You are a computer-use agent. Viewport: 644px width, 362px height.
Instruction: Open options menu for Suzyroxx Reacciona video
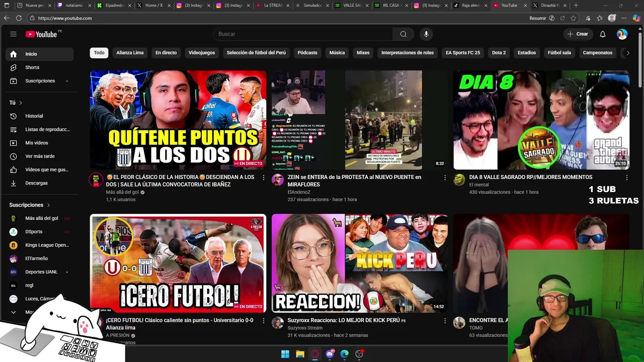coord(445,321)
